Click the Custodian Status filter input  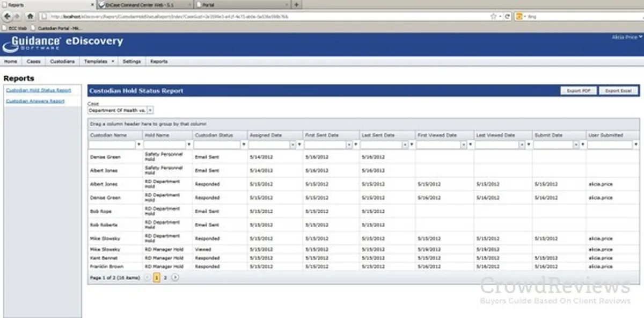217,145
